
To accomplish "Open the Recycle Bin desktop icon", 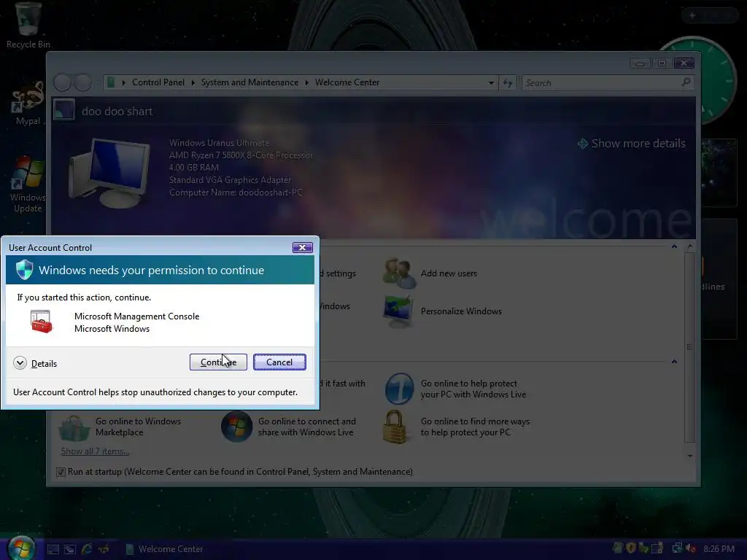I will point(28,25).
